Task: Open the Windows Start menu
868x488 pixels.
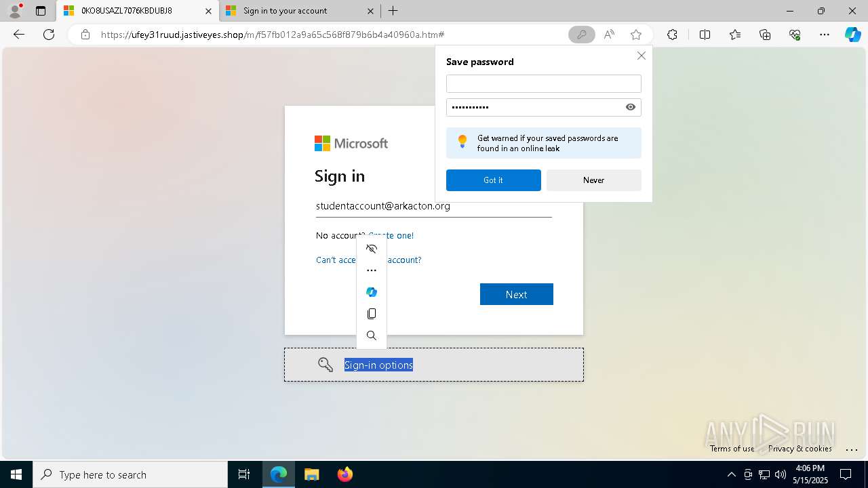Action: tap(16, 474)
